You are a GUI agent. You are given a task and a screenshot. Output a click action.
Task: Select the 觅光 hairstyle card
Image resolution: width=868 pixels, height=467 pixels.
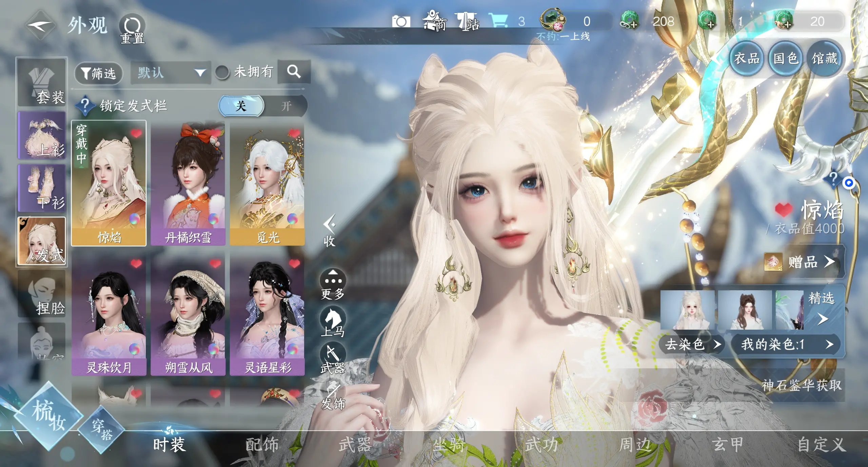(x=267, y=183)
